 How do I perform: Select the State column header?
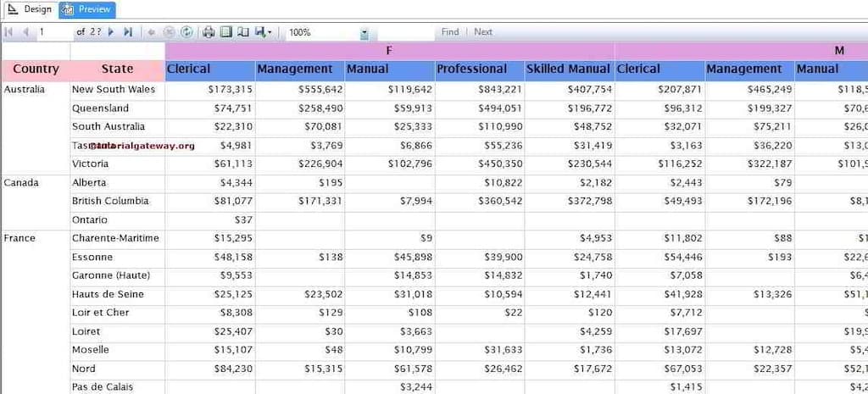point(117,69)
